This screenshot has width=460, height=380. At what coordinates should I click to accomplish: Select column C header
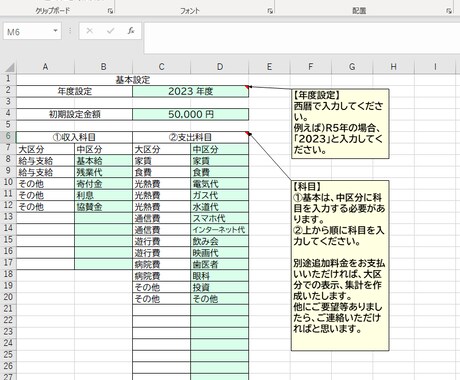(x=161, y=67)
